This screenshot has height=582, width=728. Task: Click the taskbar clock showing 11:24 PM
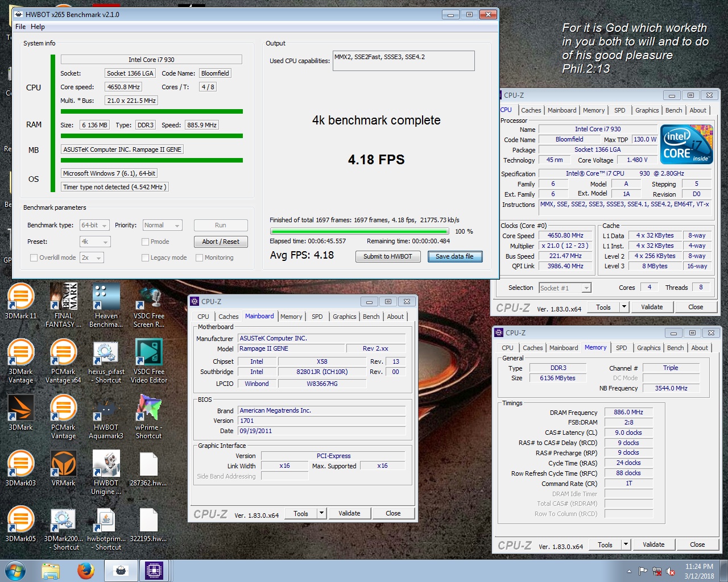pyautogui.click(x=699, y=571)
